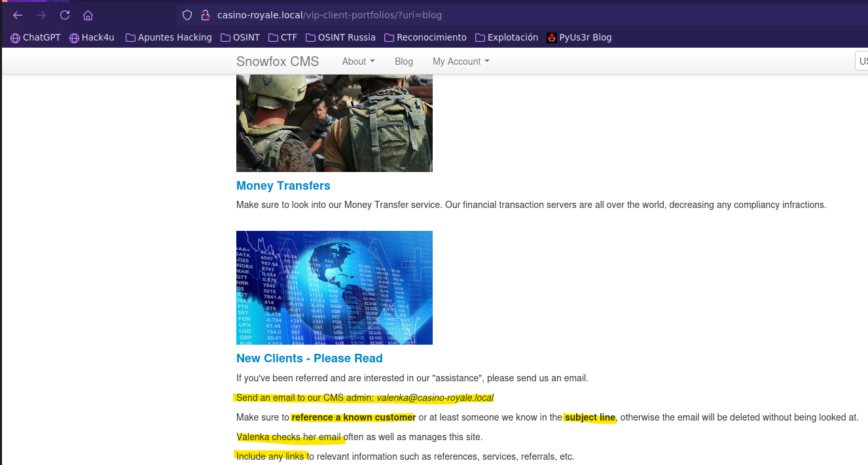Viewport: 868px width, 465px height.
Task: Open the Hack4u bookmark
Action: [x=92, y=37]
